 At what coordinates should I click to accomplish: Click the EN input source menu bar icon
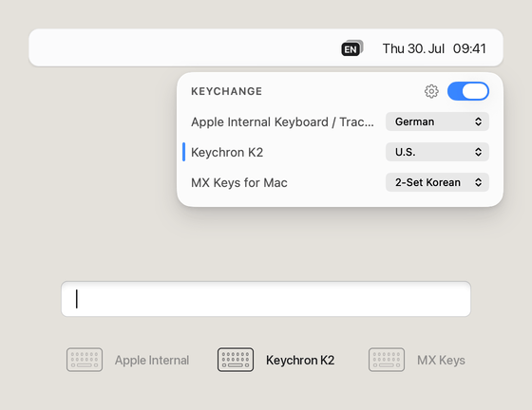(351, 48)
